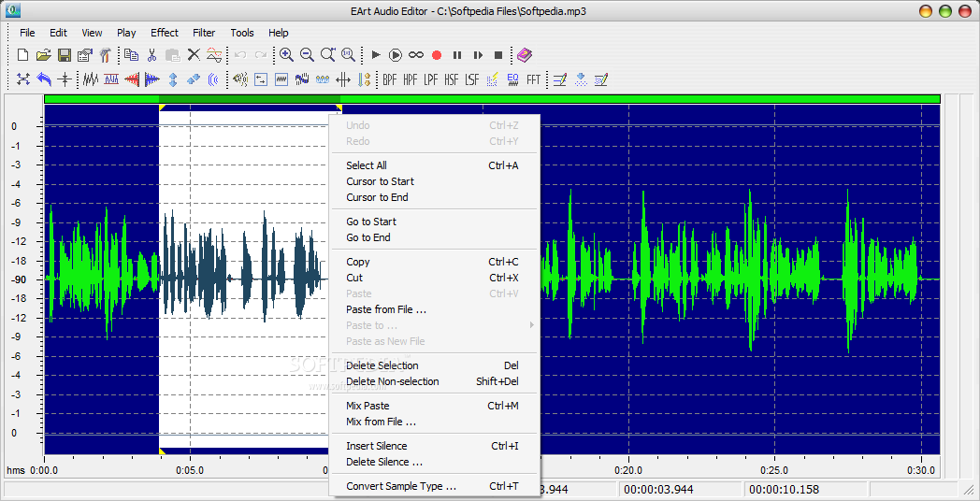The height and width of the screenshot is (501, 980).
Task: Click the Copy toolbar icon
Action: click(131, 55)
